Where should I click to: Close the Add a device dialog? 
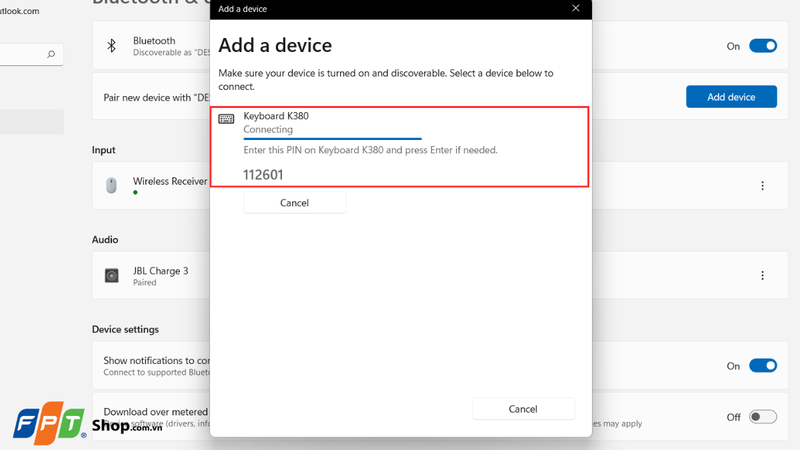[x=576, y=8]
